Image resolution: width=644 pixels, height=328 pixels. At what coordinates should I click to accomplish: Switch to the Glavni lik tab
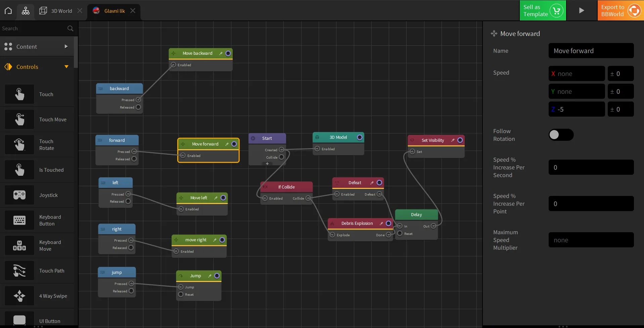[114, 11]
